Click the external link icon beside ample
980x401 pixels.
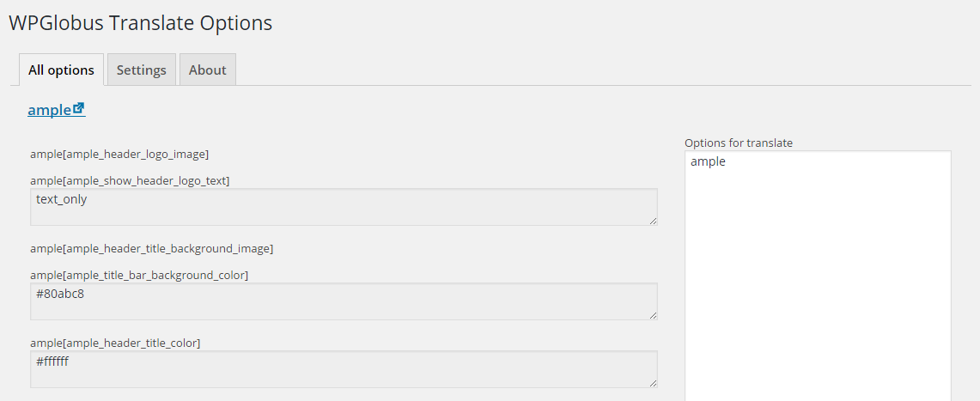click(x=79, y=108)
